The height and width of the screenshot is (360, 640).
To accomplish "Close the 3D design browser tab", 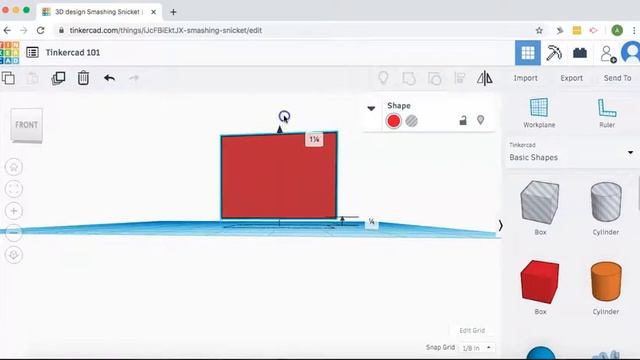I will pos(153,12).
